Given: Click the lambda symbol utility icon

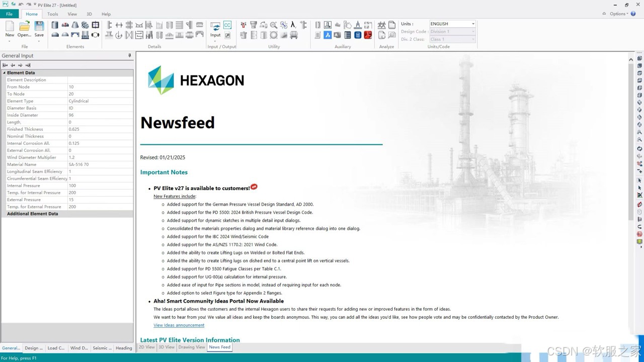Looking at the screenshot, I should click(x=294, y=25).
